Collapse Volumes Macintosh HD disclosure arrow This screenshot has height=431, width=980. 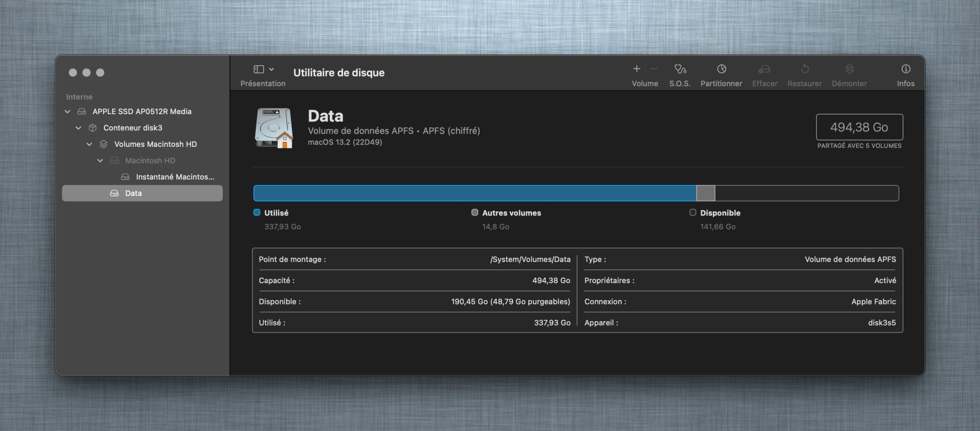(89, 144)
